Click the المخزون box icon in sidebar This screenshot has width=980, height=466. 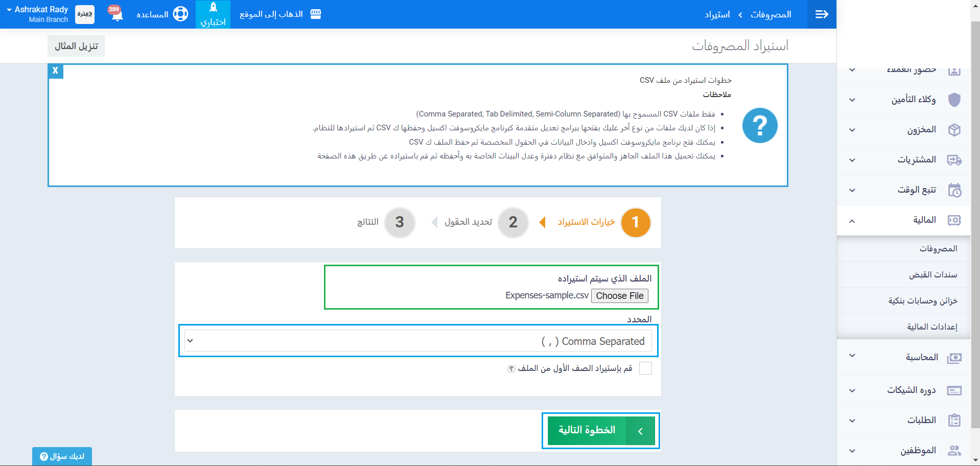tap(954, 130)
